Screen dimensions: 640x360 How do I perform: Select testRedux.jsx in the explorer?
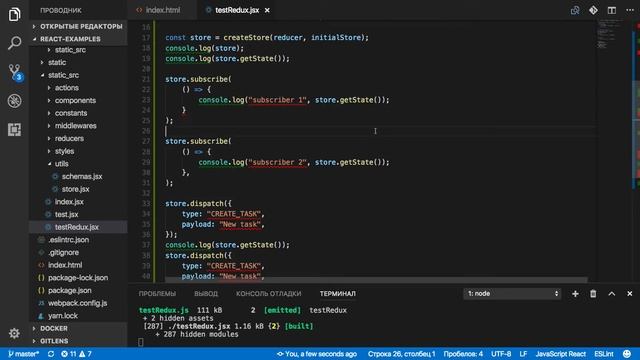[x=78, y=227]
